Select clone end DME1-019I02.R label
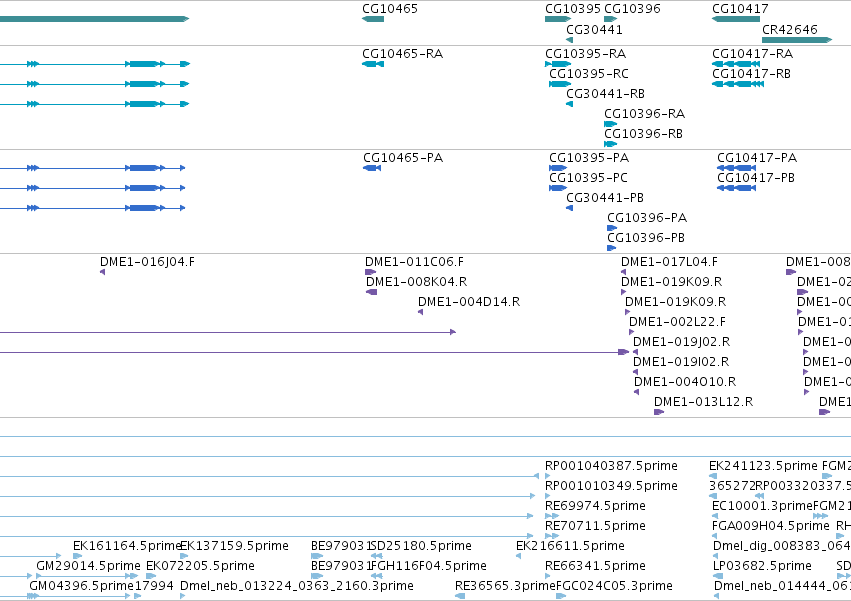This screenshot has height=601, width=851. [x=681, y=363]
